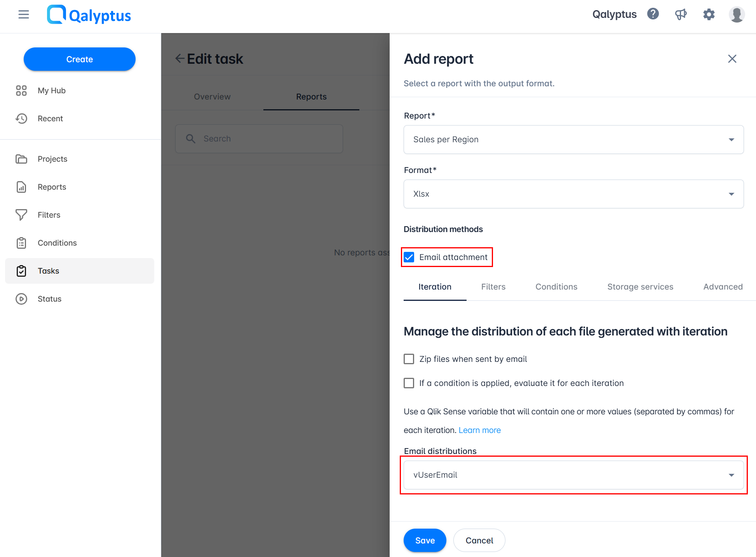Uncheck the Email attachment distribution method
Viewport: 756px width, 557px height.
[x=409, y=257]
